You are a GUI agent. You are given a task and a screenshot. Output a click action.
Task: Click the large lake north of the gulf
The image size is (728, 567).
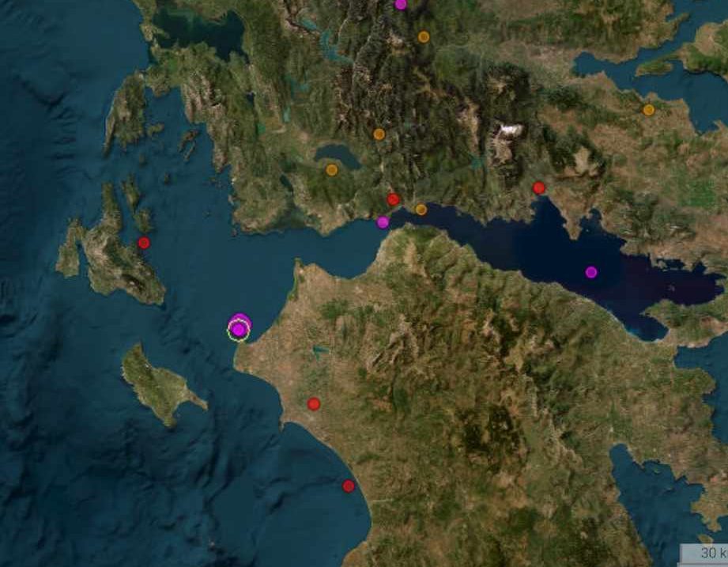coord(338,156)
